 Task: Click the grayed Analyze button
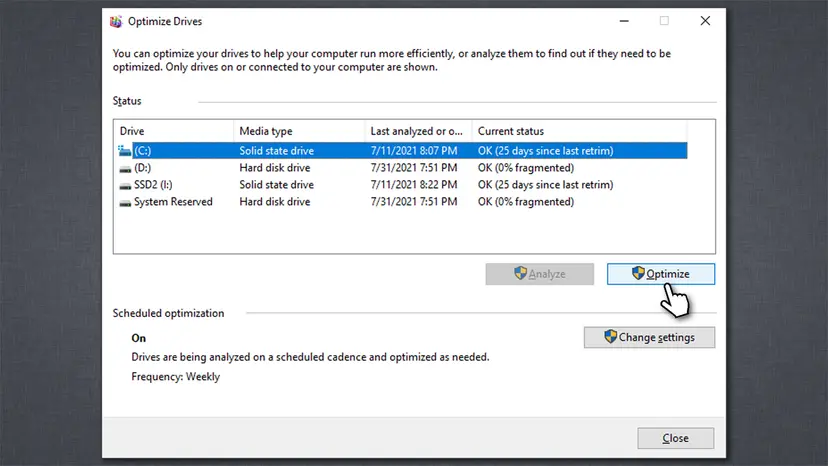click(540, 274)
